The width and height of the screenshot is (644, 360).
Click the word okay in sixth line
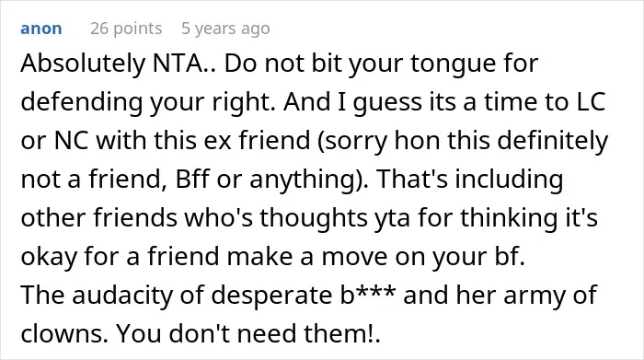tap(49, 258)
